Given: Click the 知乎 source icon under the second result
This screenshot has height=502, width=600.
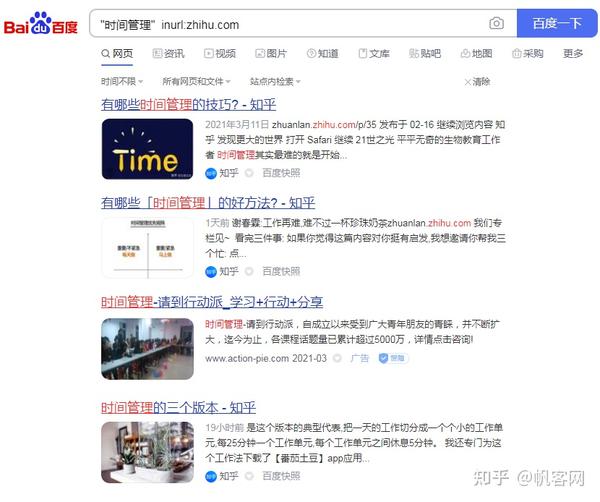Looking at the screenshot, I should coord(211,272).
